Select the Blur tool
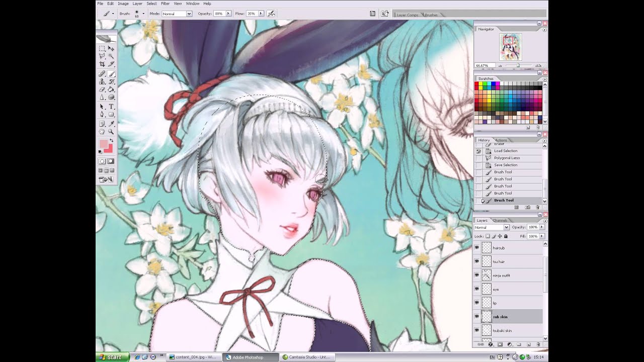 click(x=102, y=97)
